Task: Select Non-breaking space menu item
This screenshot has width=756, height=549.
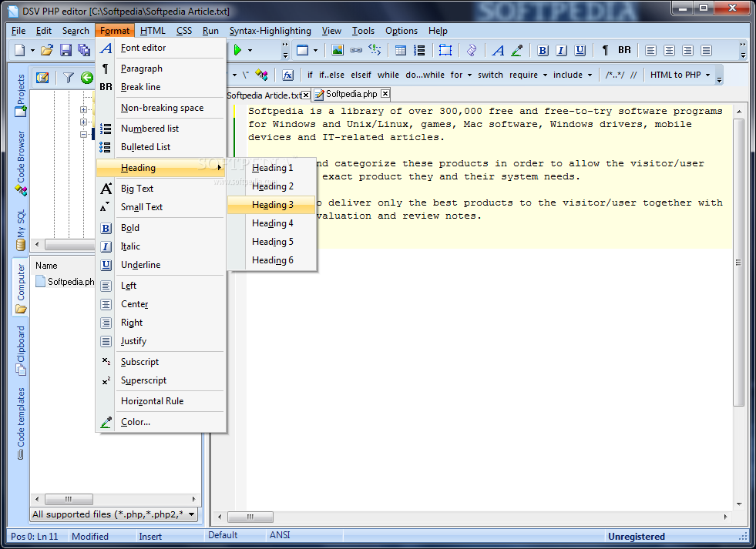Action: pyautogui.click(x=162, y=108)
